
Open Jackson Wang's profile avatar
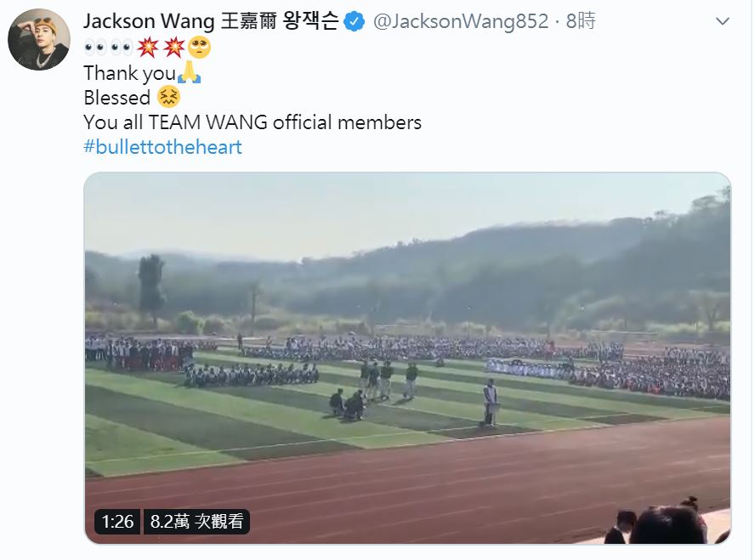tap(39, 39)
